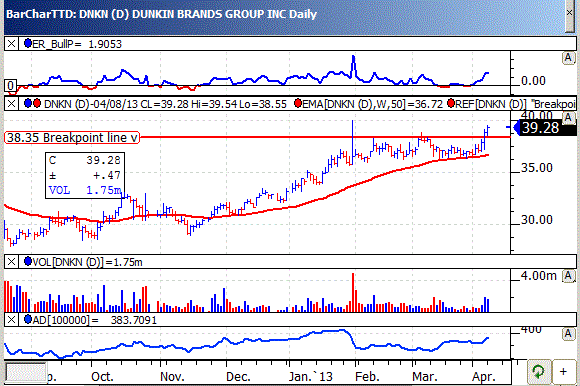Image resolution: width=580 pixels, height=386 pixels.
Task: Toggle auto-scale A on AD pane
Action: 568,334
